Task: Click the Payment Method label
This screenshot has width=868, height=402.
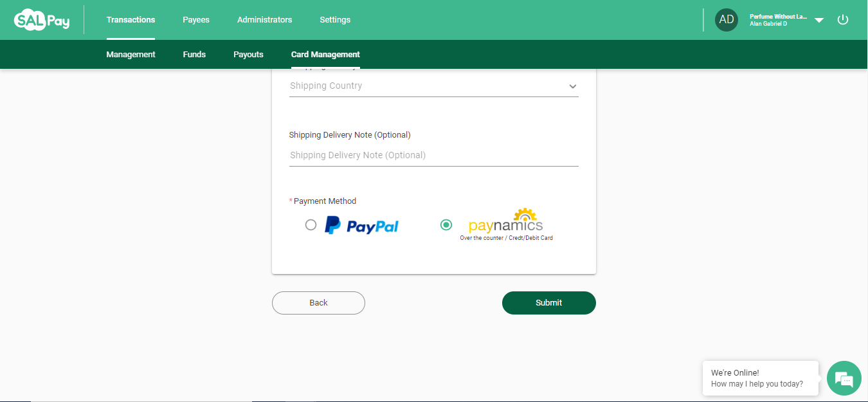Action: pos(325,201)
